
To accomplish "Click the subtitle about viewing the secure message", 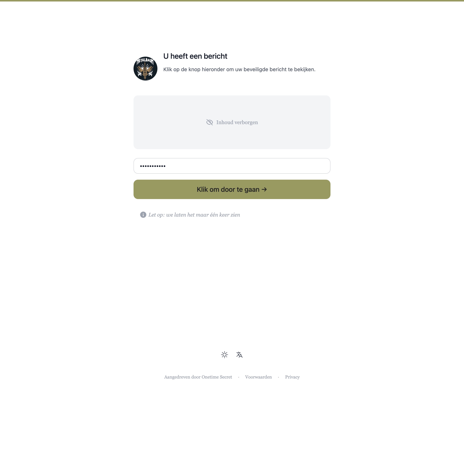I will coord(239,69).
